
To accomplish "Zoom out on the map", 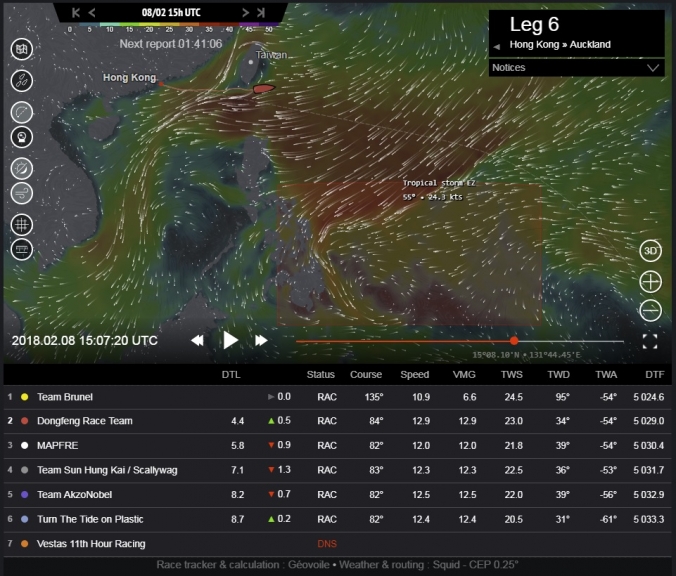I will click(650, 310).
